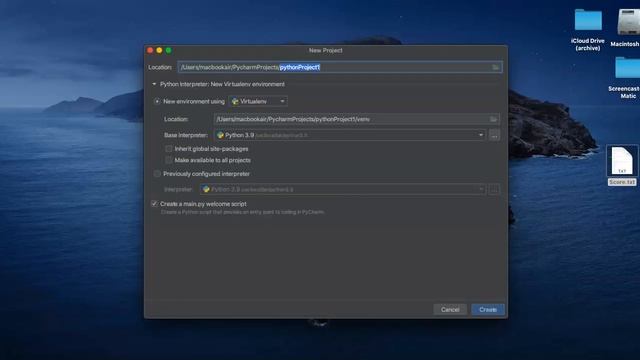Select Previously configured interpreter radio button

pyautogui.click(x=157, y=174)
